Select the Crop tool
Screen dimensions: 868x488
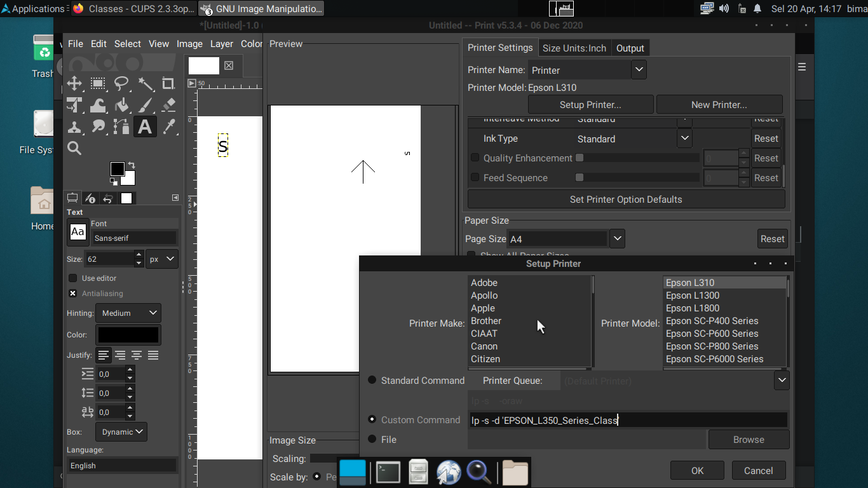(x=168, y=84)
